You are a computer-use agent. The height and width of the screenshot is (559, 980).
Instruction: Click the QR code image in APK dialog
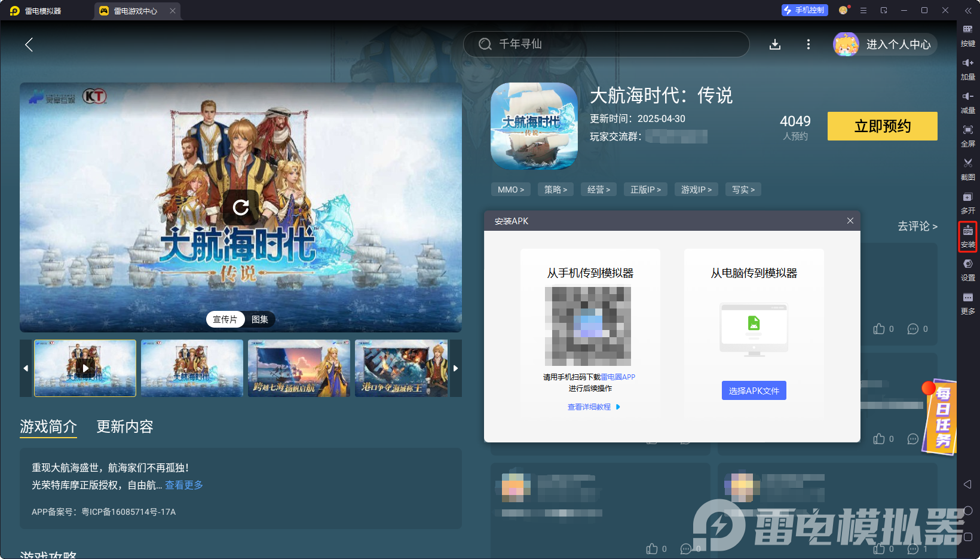point(588,326)
